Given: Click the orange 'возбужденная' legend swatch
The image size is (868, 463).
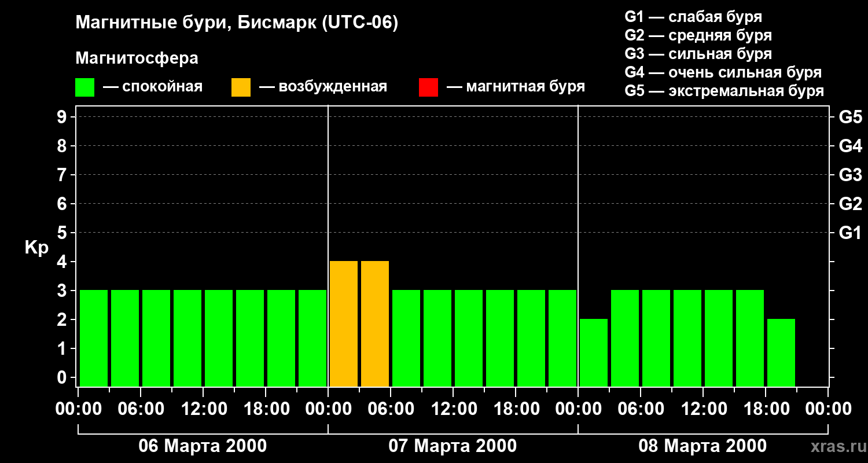Looking at the screenshot, I should [241, 87].
